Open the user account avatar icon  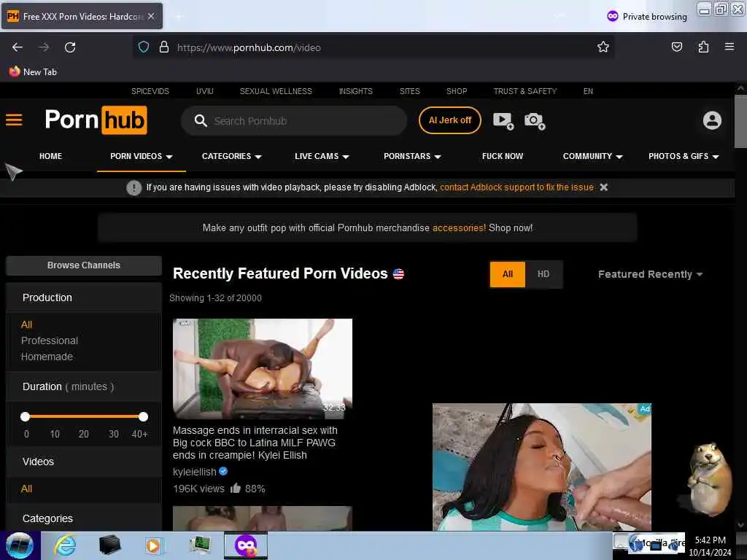point(712,120)
